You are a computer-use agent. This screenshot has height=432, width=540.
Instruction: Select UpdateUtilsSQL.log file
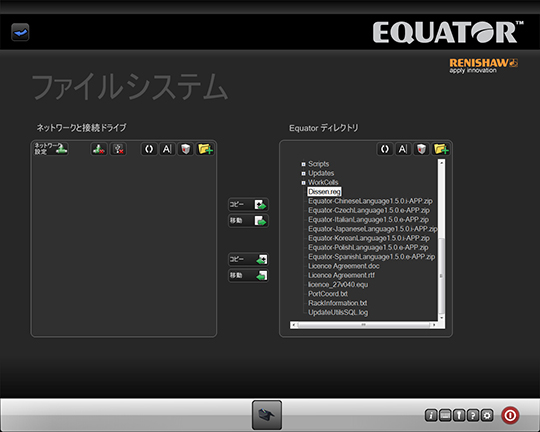click(338, 312)
